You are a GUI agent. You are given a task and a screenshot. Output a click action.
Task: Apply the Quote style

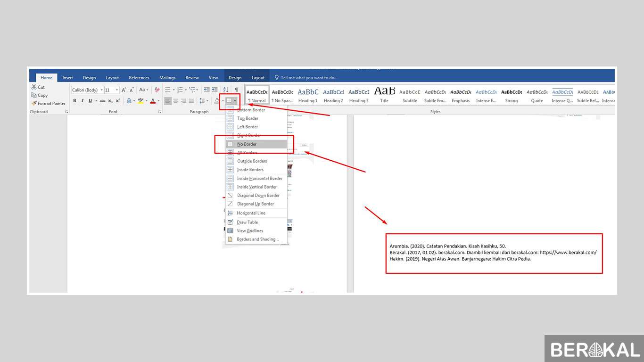pyautogui.click(x=537, y=95)
